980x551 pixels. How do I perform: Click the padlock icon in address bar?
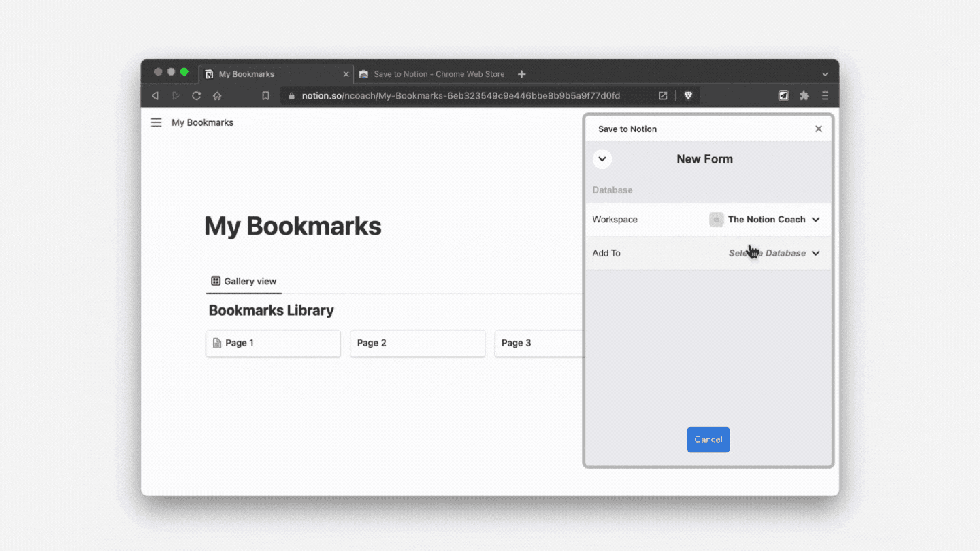[292, 96]
